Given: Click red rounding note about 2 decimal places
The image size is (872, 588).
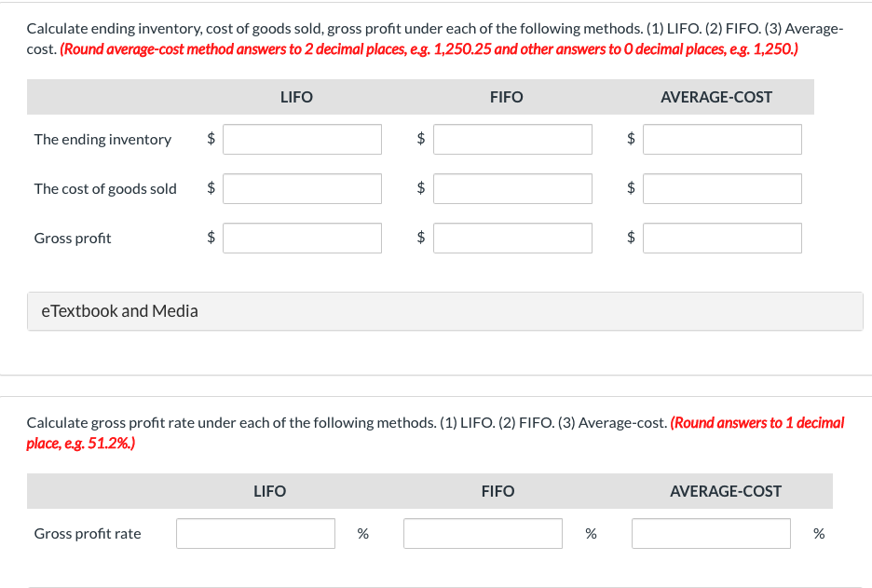Looking at the screenshot, I should point(429,49).
